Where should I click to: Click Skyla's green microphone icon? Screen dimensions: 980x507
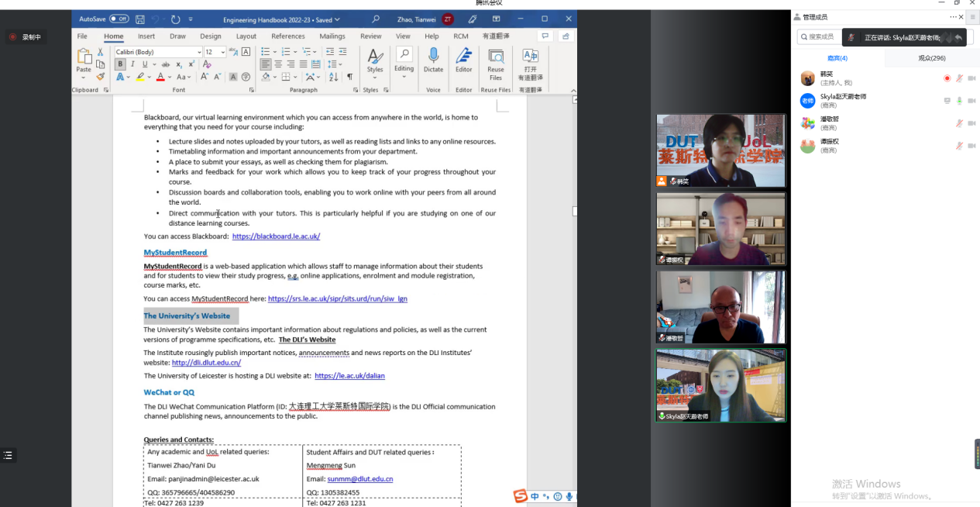pyautogui.click(x=959, y=101)
